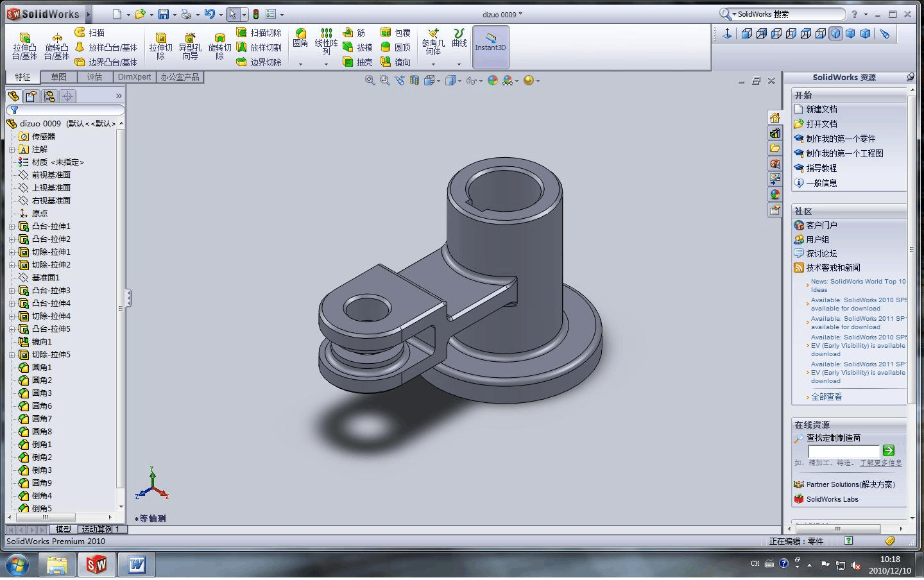Open the Linear Pattern (线性阵列) dropdown arrow

326,64
